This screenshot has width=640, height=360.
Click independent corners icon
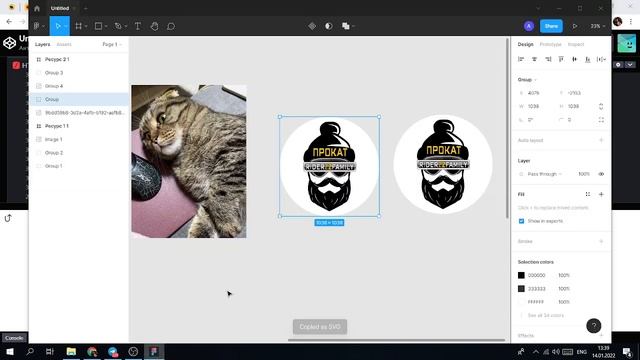tap(601, 120)
